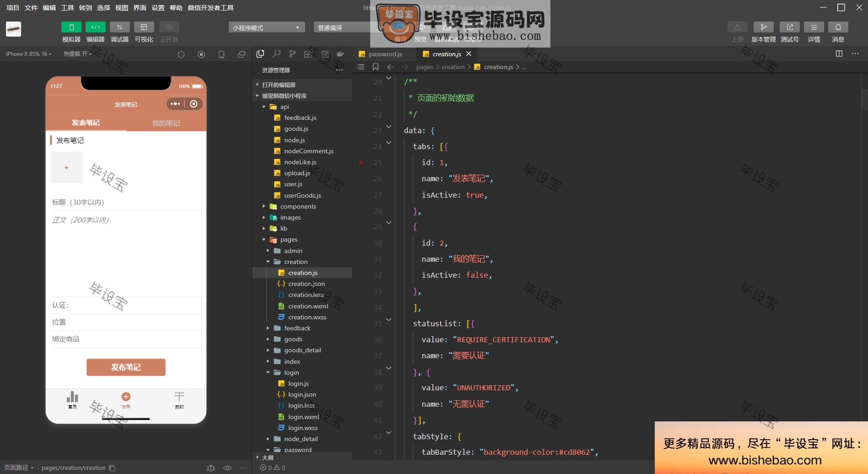This screenshot has width=868, height=474.
Task: Click the navigate back arrow
Action: [x=390, y=67]
